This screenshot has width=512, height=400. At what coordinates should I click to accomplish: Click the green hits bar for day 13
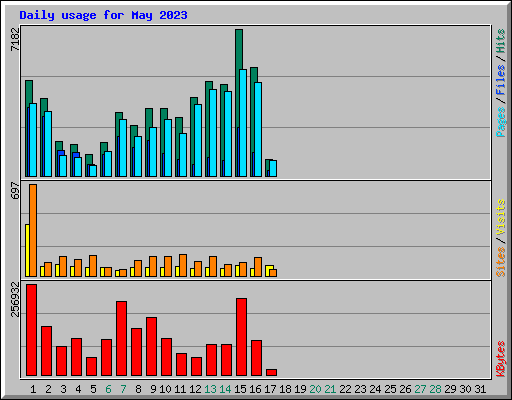click(209, 86)
